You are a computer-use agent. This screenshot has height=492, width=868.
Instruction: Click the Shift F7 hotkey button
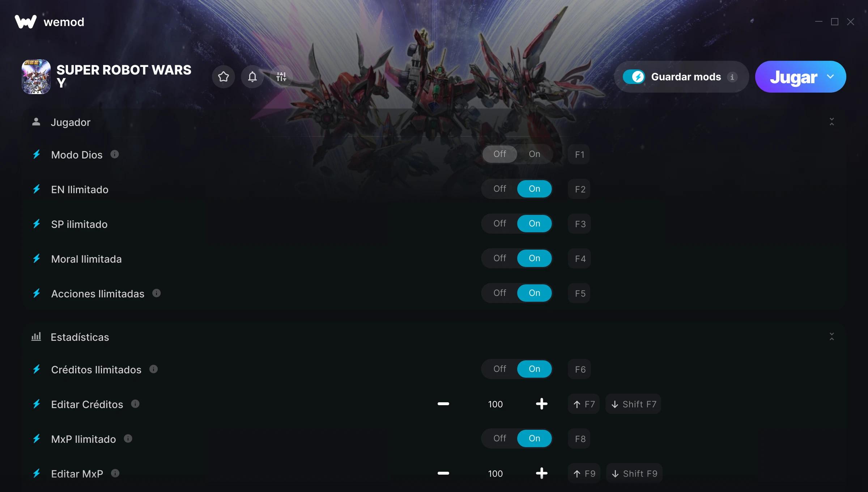click(x=634, y=404)
